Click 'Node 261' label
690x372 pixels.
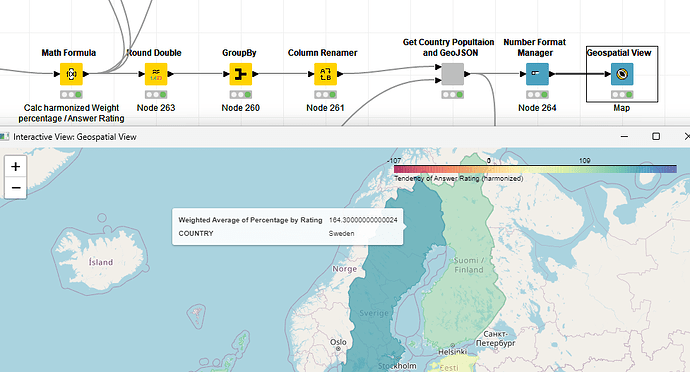(x=325, y=108)
